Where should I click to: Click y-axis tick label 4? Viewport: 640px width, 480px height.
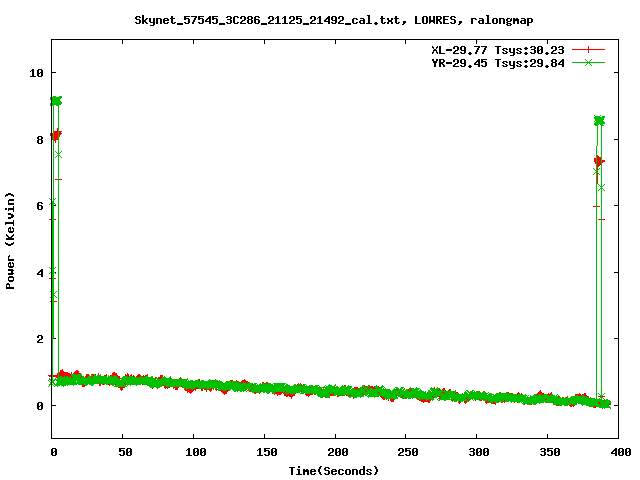coord(40,273)
